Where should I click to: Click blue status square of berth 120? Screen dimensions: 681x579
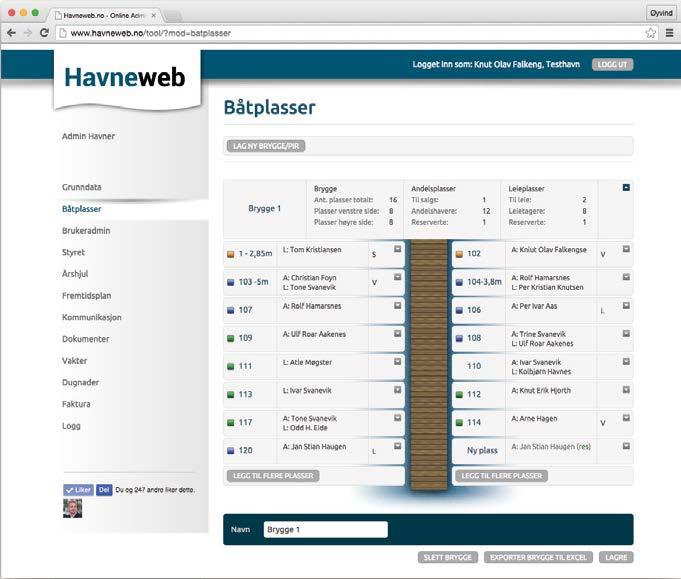click(231, 451)
